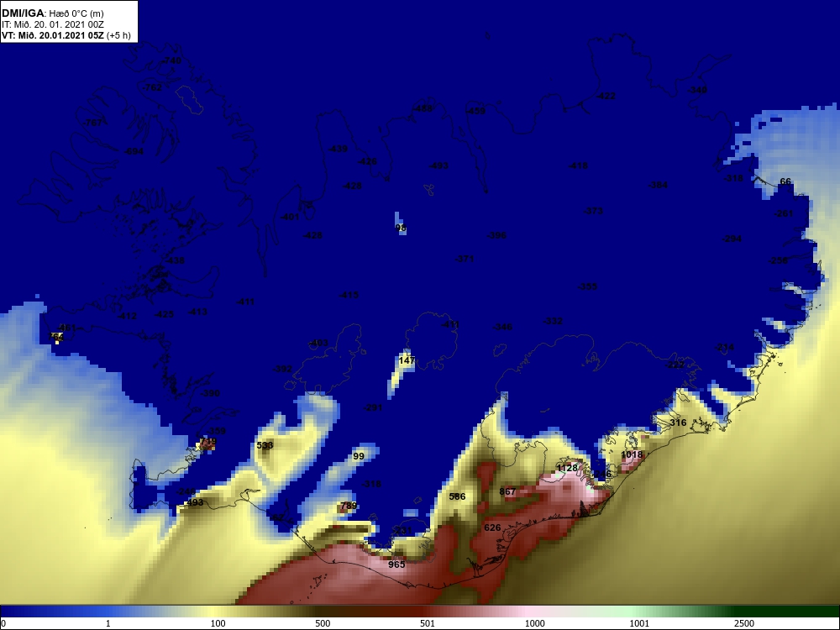
Task: Click the -222 label
Action: pos(675,365)
